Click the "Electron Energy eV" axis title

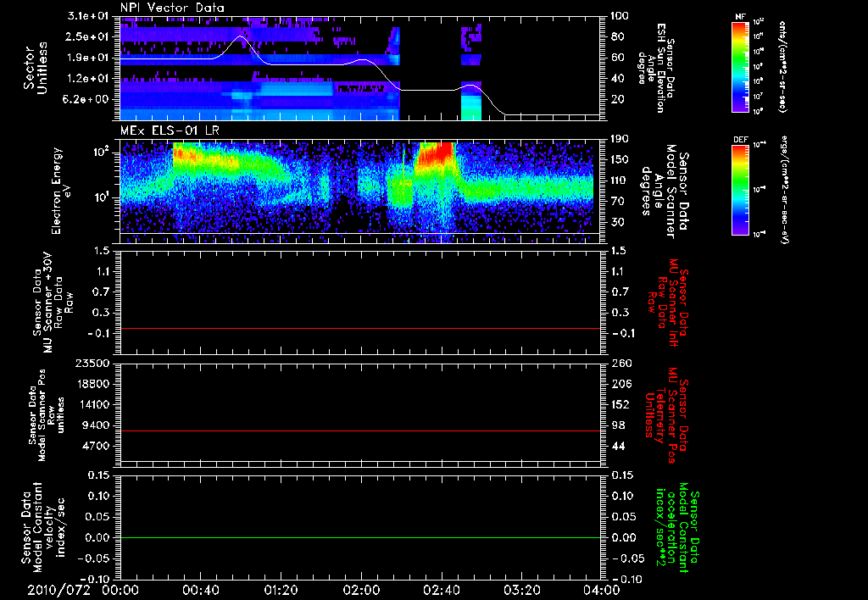point(60,191)
